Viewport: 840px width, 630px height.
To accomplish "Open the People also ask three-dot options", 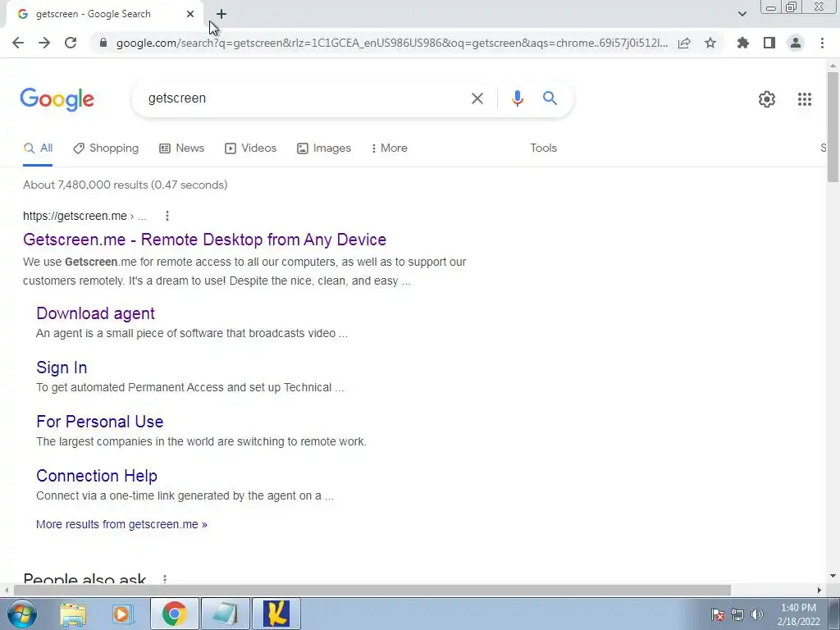I will [x=165, y=579].
